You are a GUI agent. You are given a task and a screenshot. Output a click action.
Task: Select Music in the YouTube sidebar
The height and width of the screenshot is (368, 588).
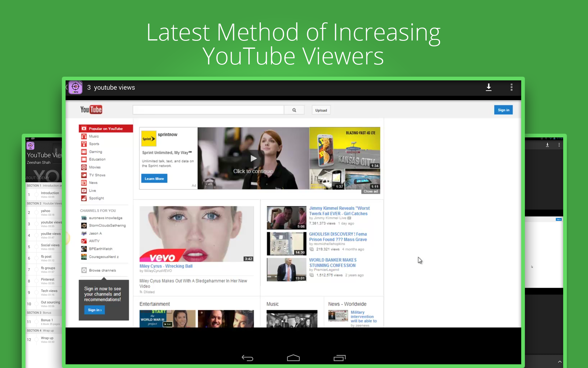click(94, 136)
